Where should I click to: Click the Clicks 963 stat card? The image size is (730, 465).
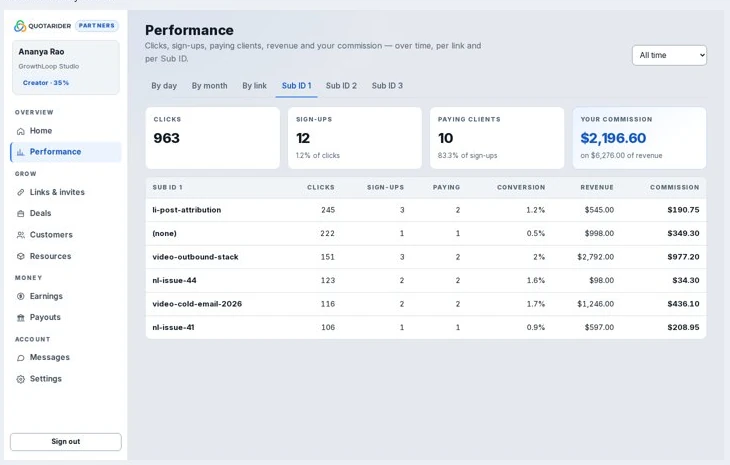coord(212,138)
